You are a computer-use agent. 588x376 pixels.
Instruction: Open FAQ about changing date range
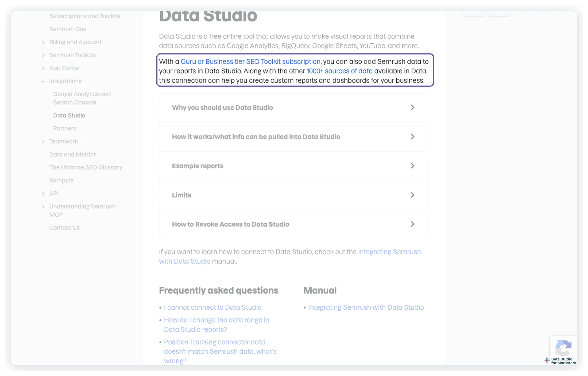(x=216, y=325)
